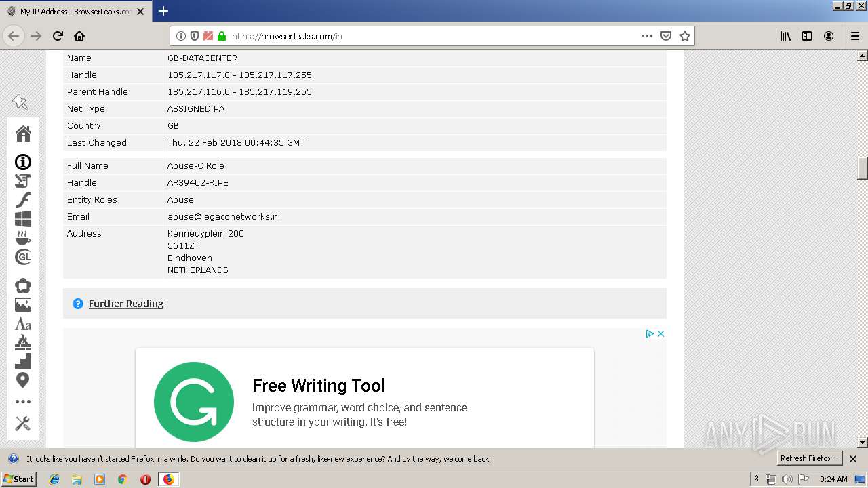Click the vertical scrollbar thumb
Image resolution: width=868 pixels, height=488 pixels.
(863, 168)
